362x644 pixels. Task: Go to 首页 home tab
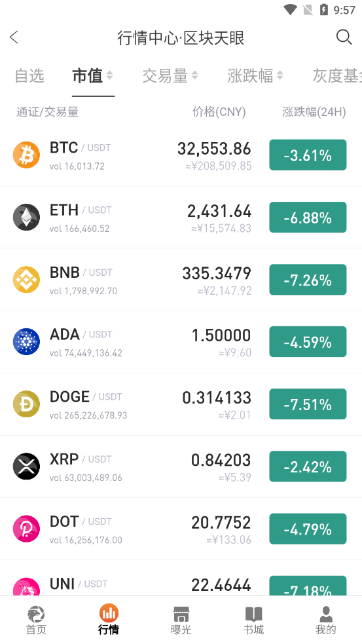click(36, 620)
